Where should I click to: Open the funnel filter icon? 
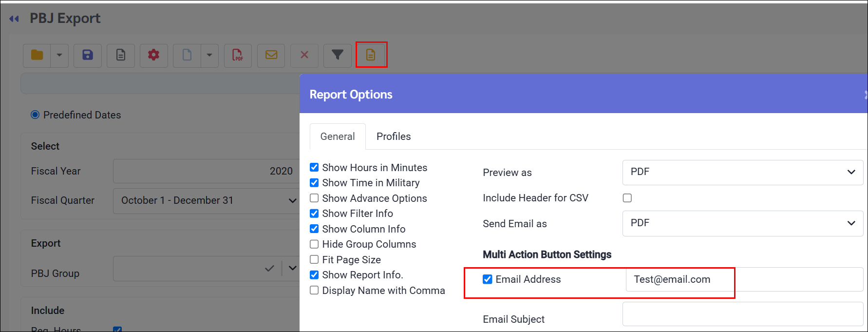tap(338, 55)
